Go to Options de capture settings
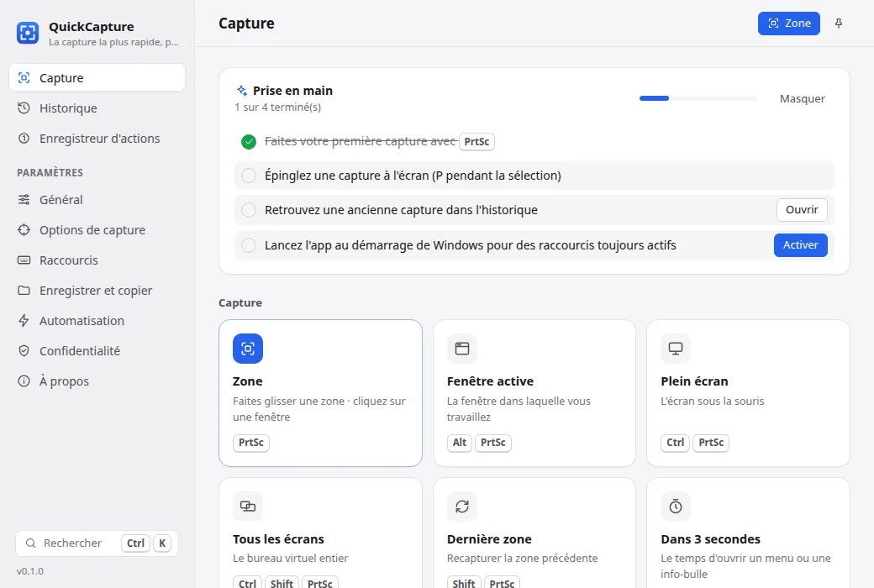Screen dimensions: 874x588 (x=97, y=229)
